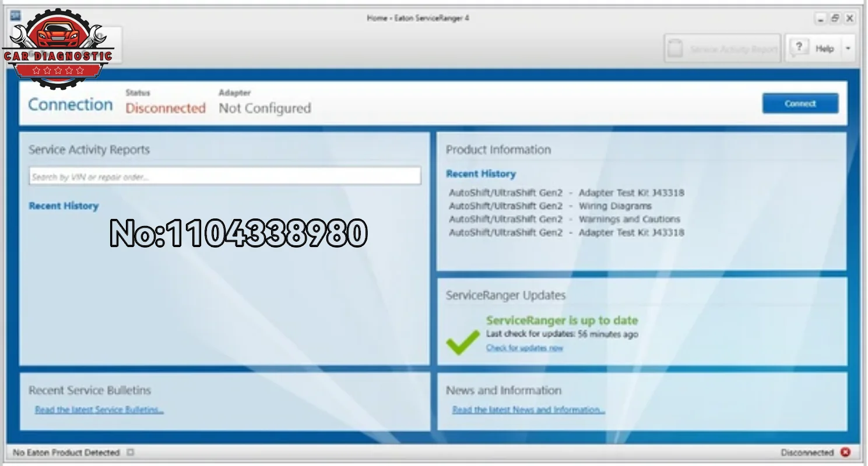Click the red Disconnected status icon
The width and height of the screenshot is (868, 466).
click(x=845, y=452)
